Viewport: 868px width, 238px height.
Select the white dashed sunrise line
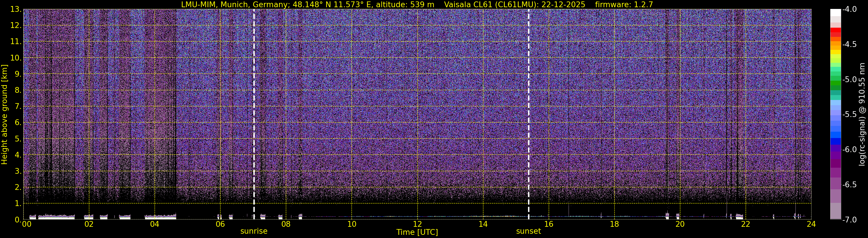click(x=254, y=101)
